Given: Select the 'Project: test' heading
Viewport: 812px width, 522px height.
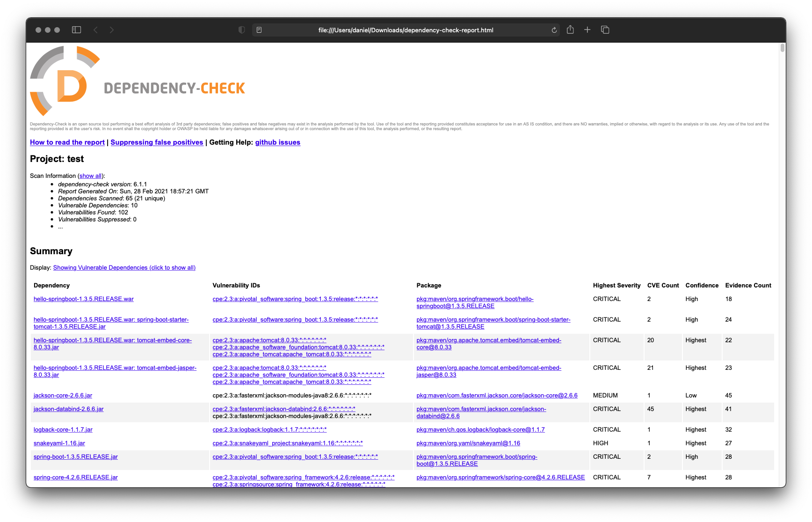Looking at the screenshot, I should pyautogui.click(x=57, y=159).
